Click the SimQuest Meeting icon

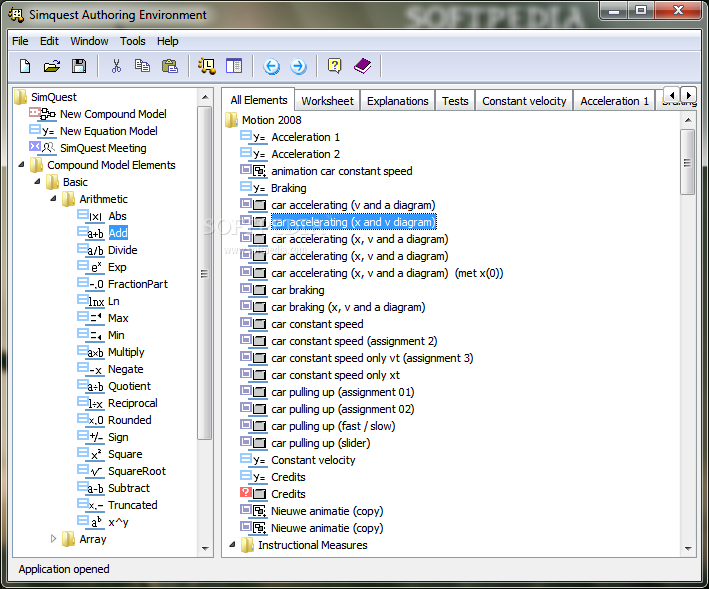point(42,147)
